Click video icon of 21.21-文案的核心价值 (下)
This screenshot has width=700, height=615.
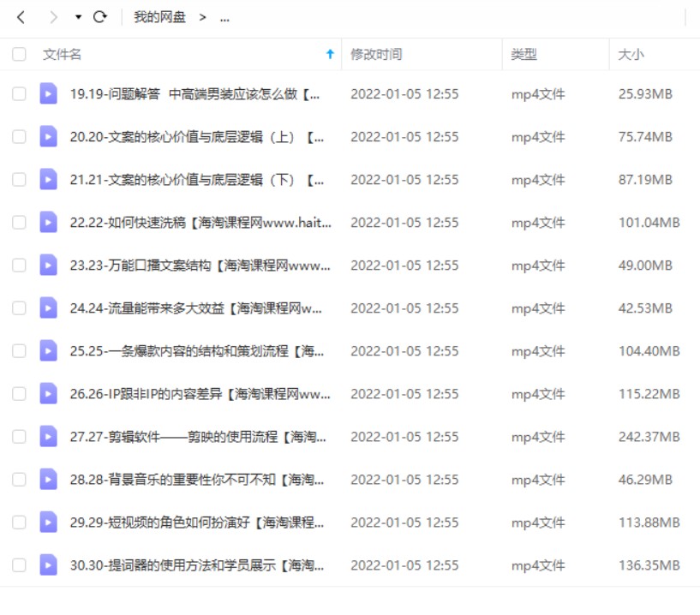[x=48, y=179]
